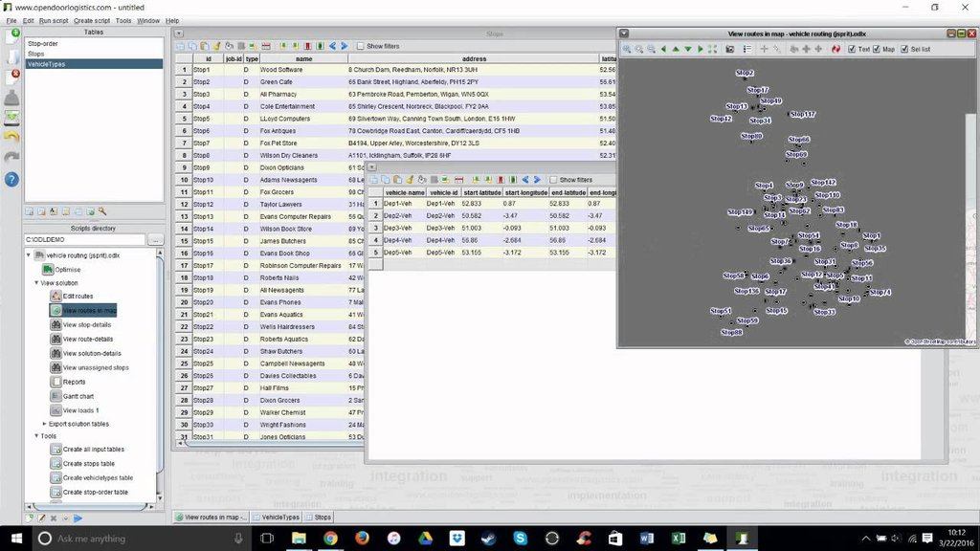Click the scripts directory browse button
This screenshot has height=551, width=980.
pos(155,240)
